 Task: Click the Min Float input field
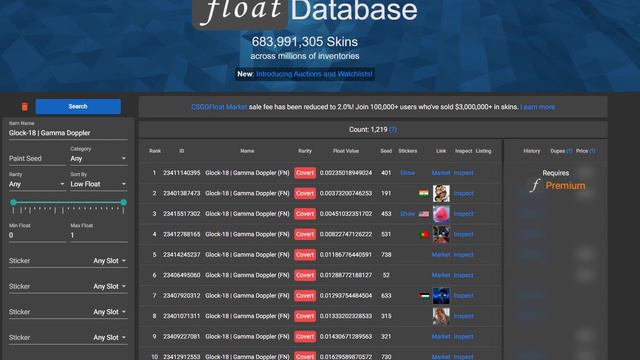tap(37, 236)
